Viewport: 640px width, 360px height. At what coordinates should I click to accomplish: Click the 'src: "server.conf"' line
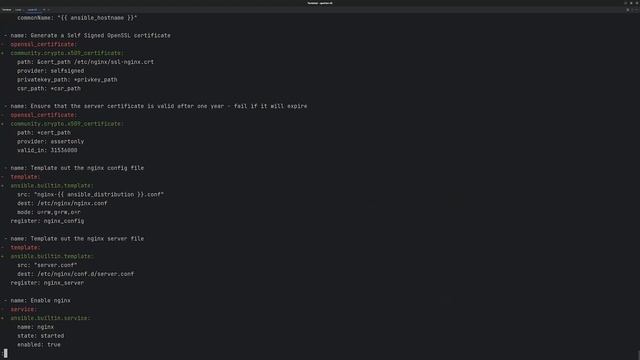click(47, 265)
